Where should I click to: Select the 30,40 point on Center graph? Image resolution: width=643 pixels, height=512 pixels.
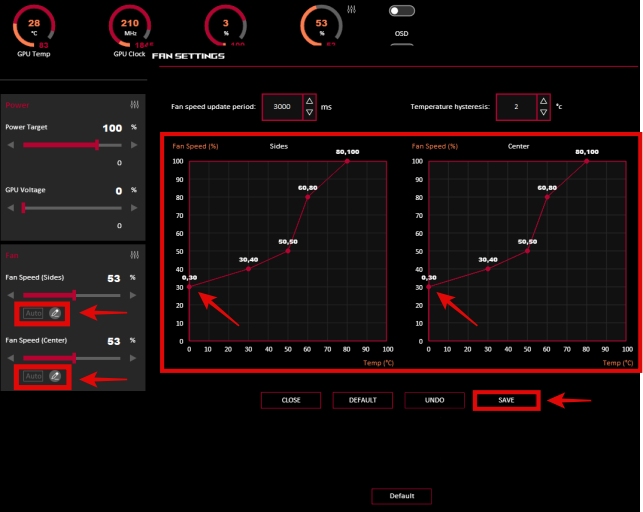(x=488, y=269)
